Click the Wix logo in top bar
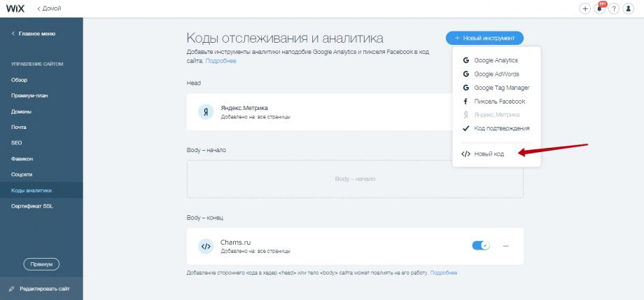 (15, 8)
